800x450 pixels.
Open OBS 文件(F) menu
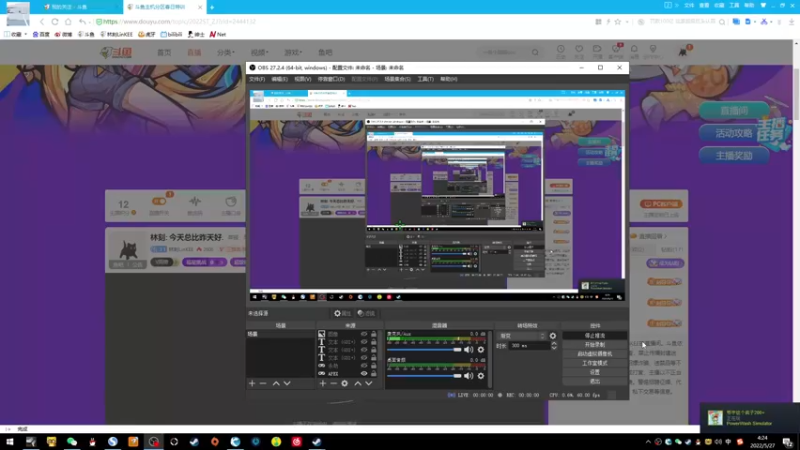[x=257, y=79]
